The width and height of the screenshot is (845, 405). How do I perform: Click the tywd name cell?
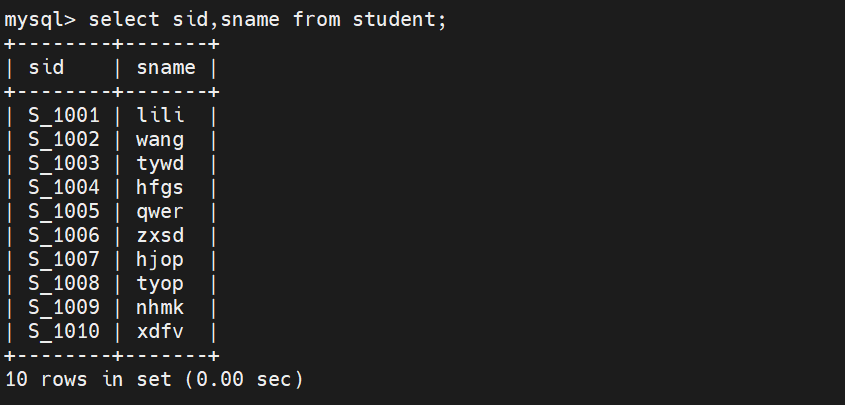click(160, 163)
